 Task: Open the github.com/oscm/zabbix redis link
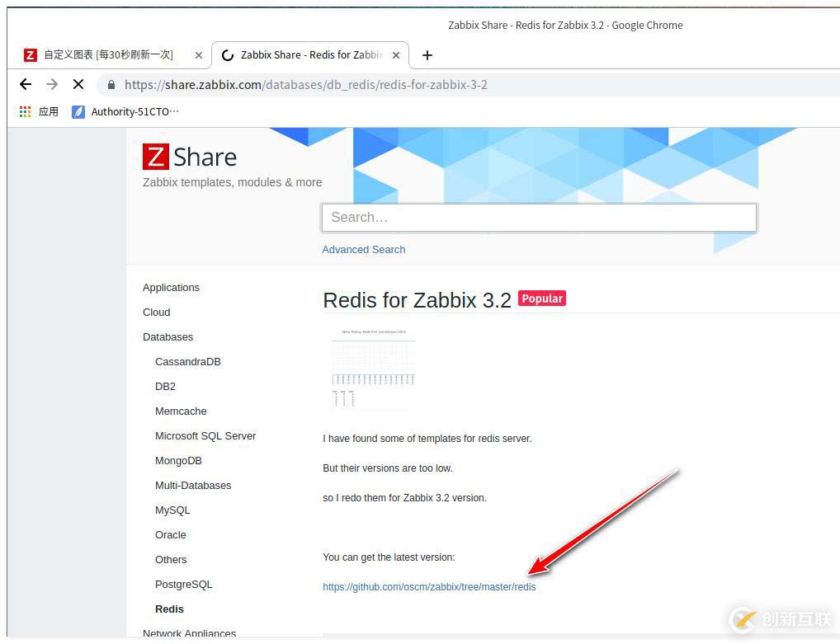pyautogui.click(x=429, y=587)
